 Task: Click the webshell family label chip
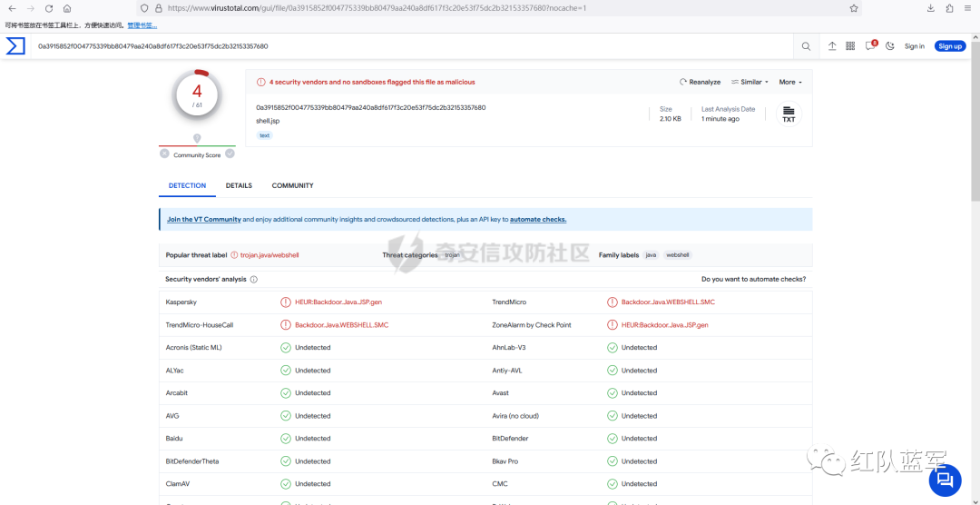pos(678,255)
